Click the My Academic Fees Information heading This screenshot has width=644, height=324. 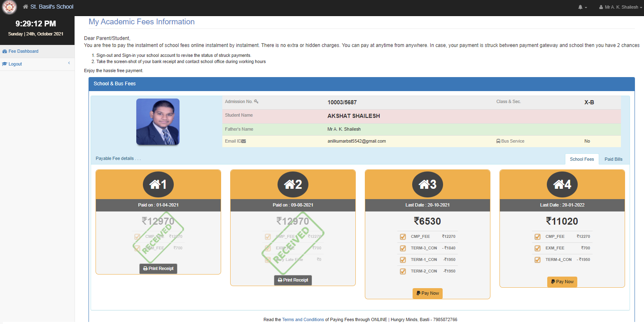[142, 22]
